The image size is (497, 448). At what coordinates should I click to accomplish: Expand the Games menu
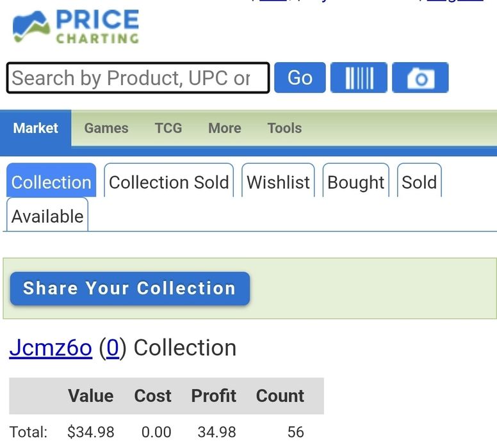106,128
